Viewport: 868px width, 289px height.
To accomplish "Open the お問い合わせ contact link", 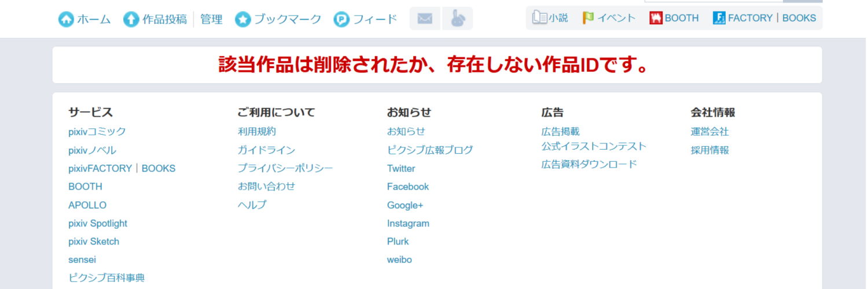I will click(x=266, y=186).
